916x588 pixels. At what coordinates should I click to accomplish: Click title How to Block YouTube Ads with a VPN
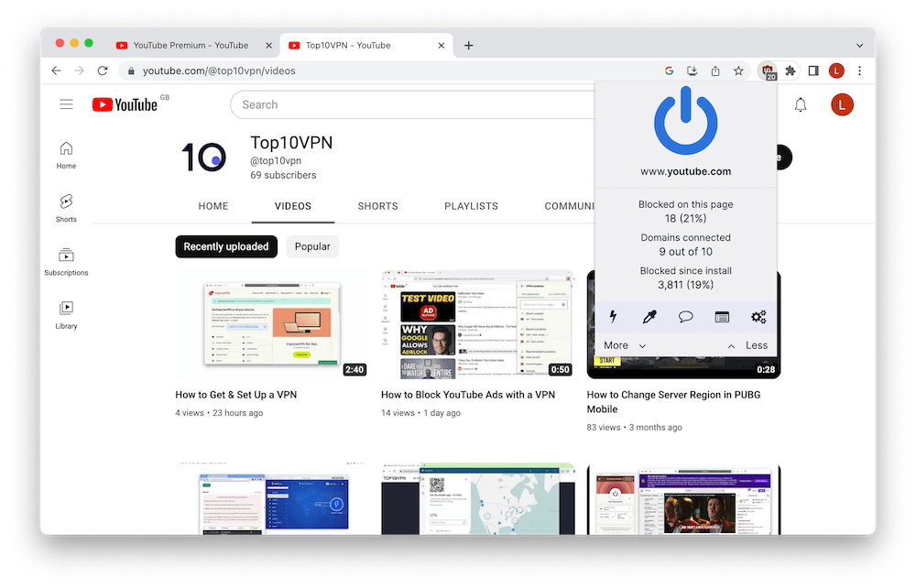coord(468,395)
